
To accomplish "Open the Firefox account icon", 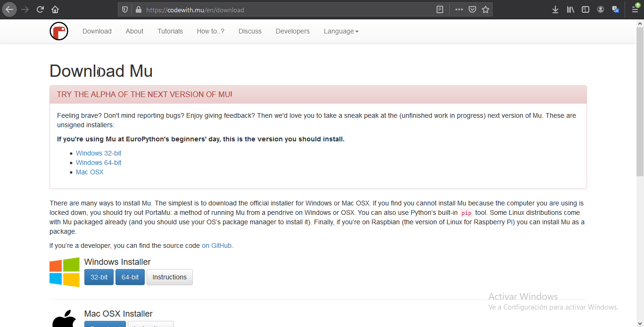I will tap(601, 9).
